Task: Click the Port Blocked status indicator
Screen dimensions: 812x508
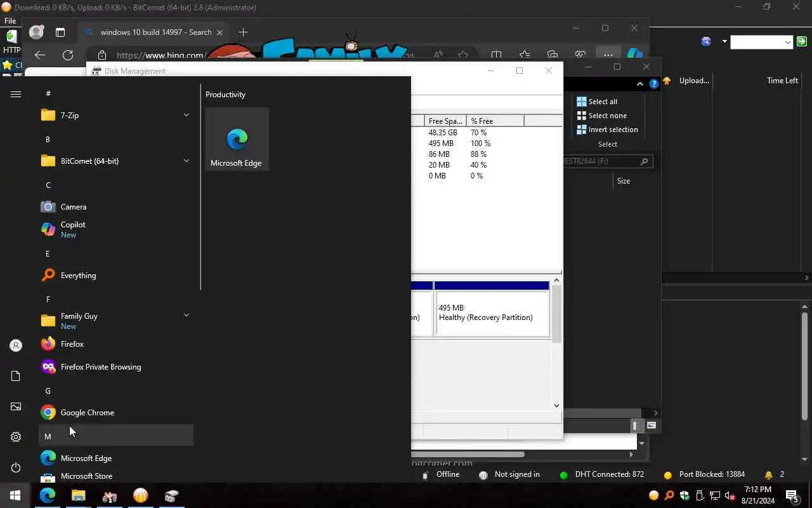Action: click(704, 475)
